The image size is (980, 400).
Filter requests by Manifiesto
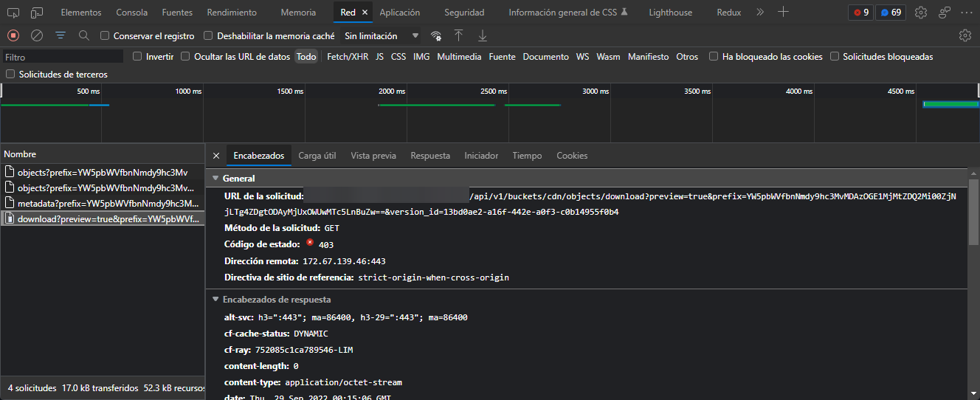pos(648,57)
